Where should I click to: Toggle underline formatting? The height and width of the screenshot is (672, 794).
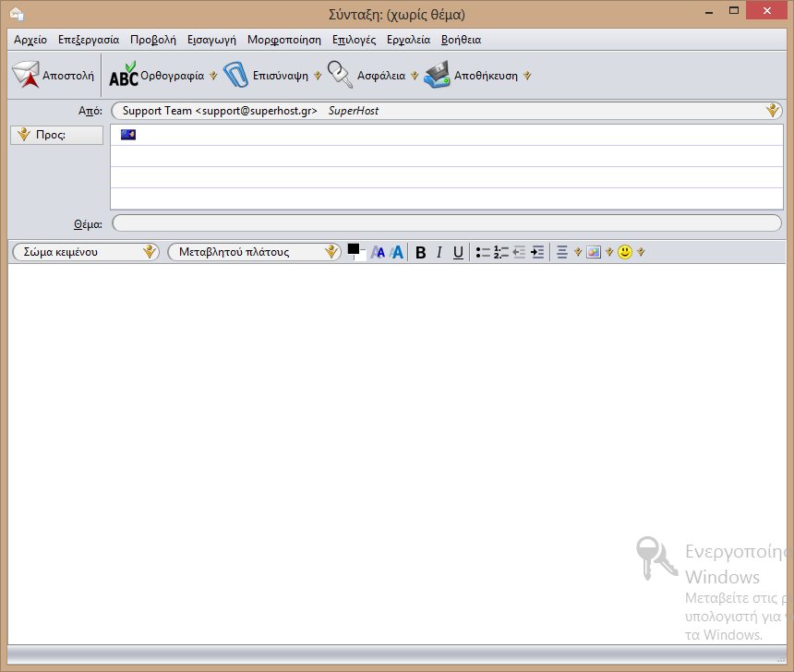pos(458,252)
